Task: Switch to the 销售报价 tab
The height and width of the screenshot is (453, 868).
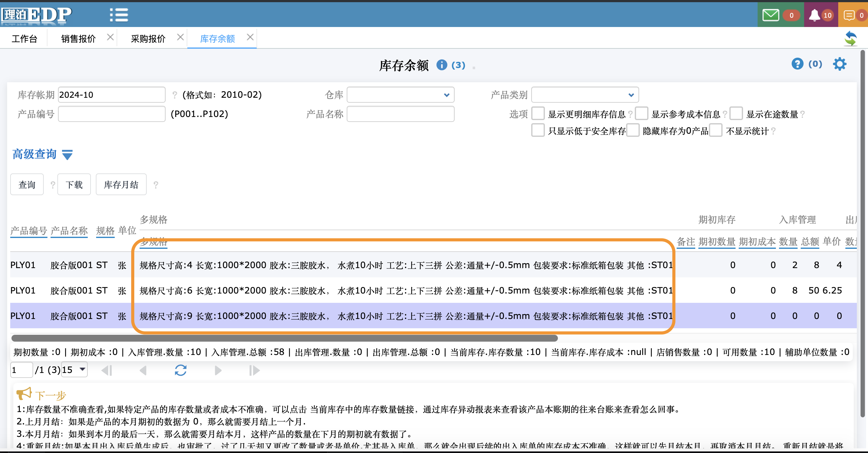Action: tap(78, 39)
